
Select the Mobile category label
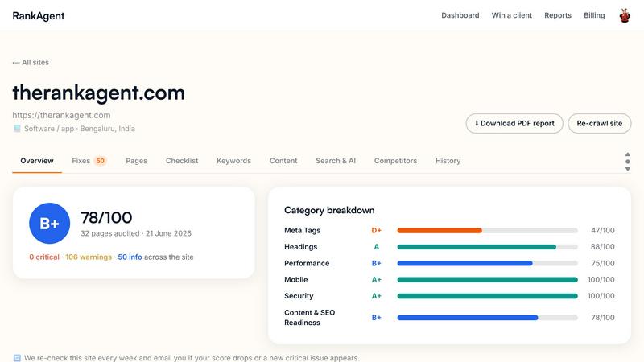(x=295, y=279)
